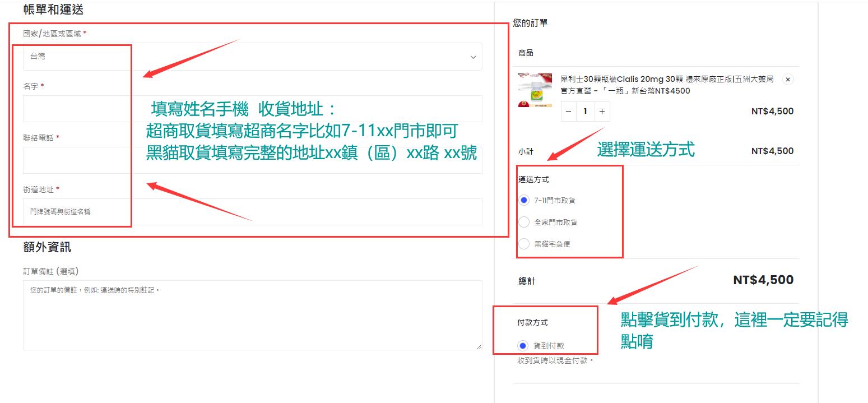
Task: Decrease product quantity with minus button
Action: point(569,112)
